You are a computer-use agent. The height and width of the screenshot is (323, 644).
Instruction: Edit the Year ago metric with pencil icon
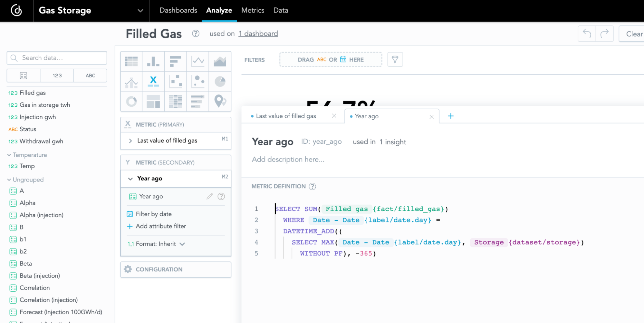[210, 196]
